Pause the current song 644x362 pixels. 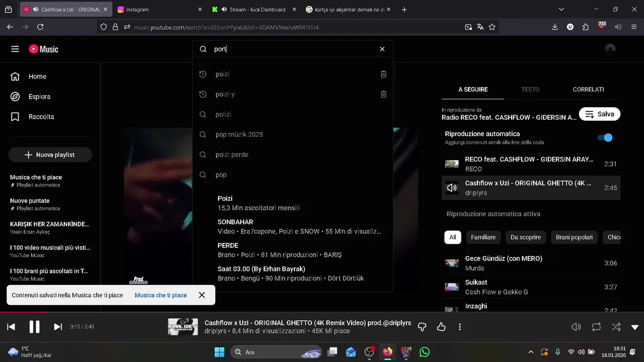click(34, 327)
